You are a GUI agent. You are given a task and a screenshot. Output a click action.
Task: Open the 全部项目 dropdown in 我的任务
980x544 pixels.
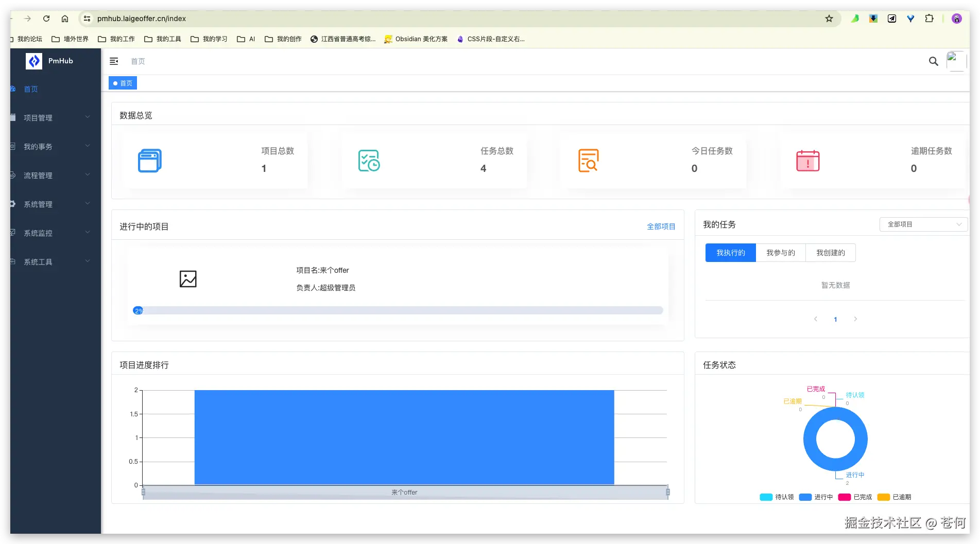tap(923, 224)
